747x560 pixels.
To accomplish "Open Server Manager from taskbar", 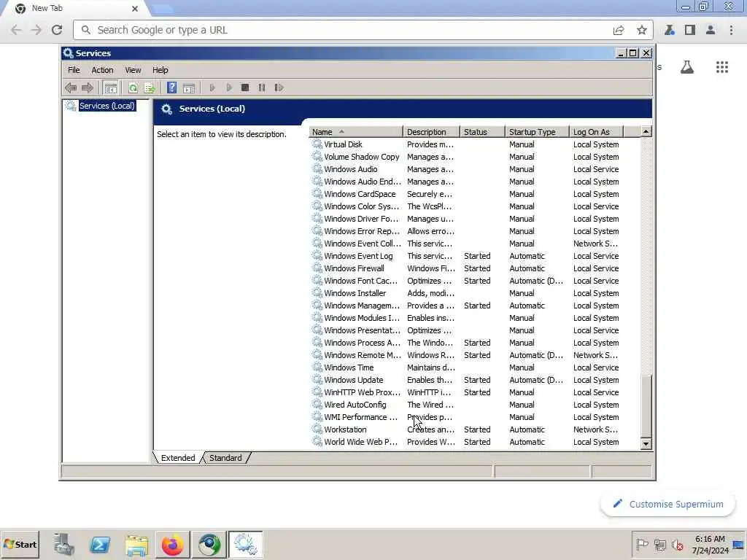I will (64, 544).
